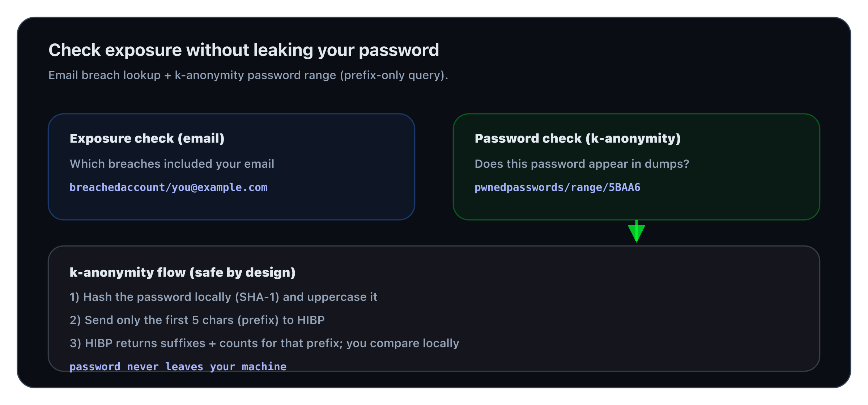Select the "Password check (k-anonymity)" heading
This screenshot has width=868, height=405.
pyautogui.click(x=577, y=138)
